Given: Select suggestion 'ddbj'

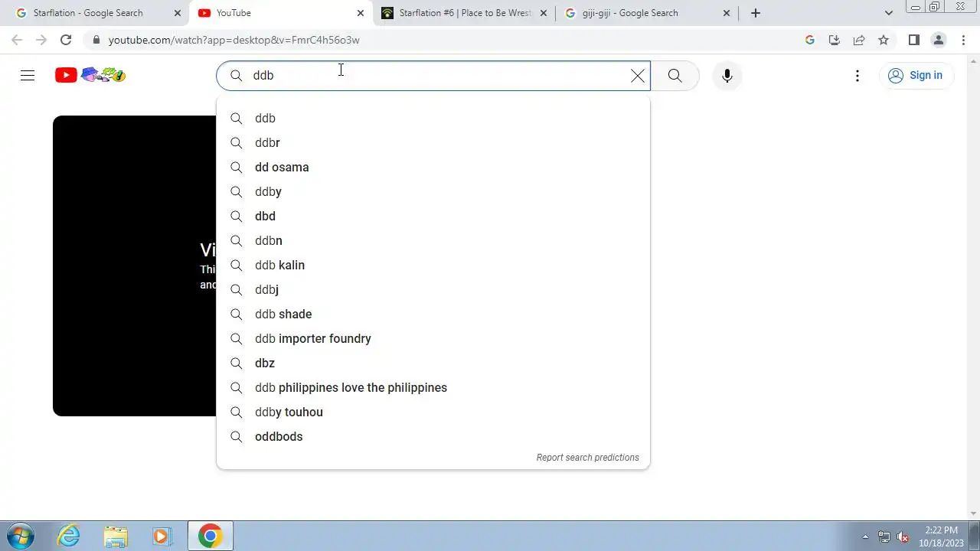Looking at the screenshot, I should pyautogui.click(x=433, y=289).
